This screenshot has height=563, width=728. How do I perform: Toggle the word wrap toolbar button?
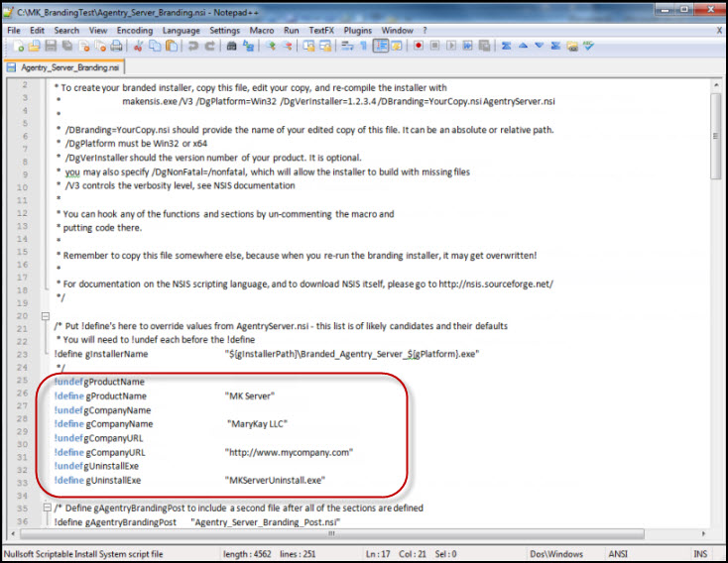346,46
